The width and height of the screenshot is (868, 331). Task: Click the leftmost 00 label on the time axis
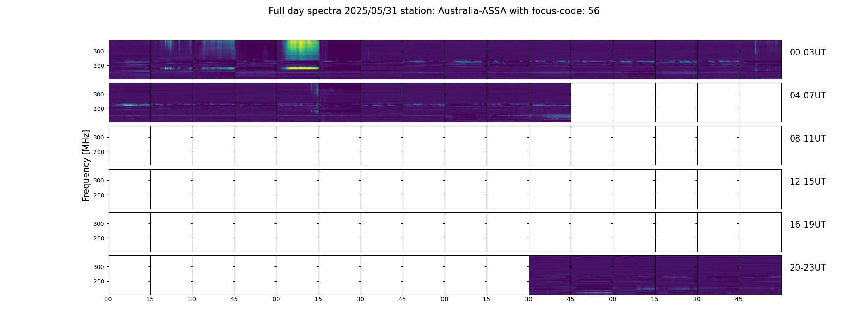(x=108, y=299)
